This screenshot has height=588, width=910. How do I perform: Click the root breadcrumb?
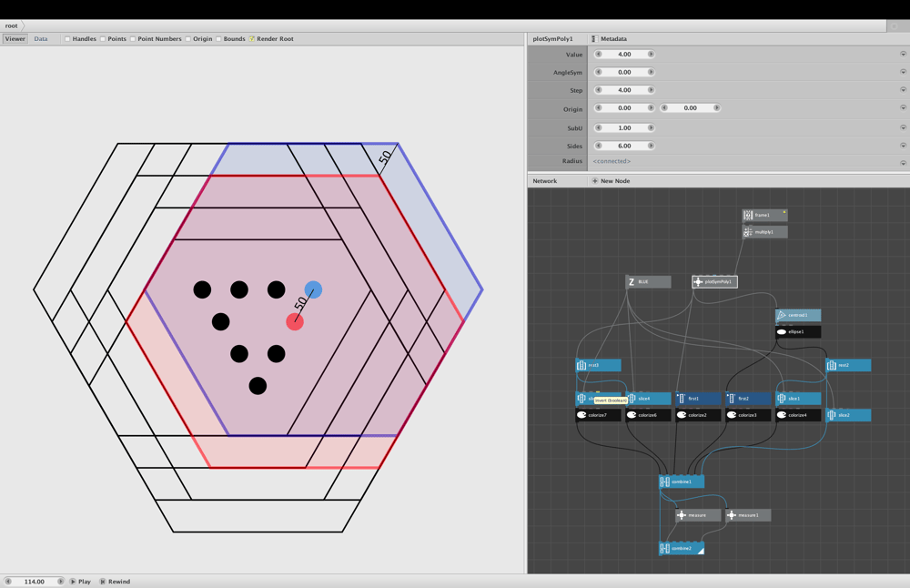pyautogui.click(x=12, y=25)
